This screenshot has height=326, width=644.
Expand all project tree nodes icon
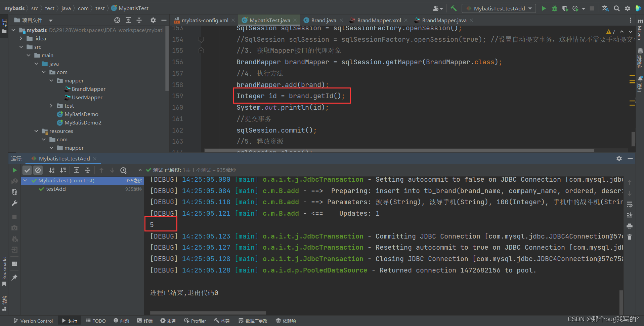[128, 20]
